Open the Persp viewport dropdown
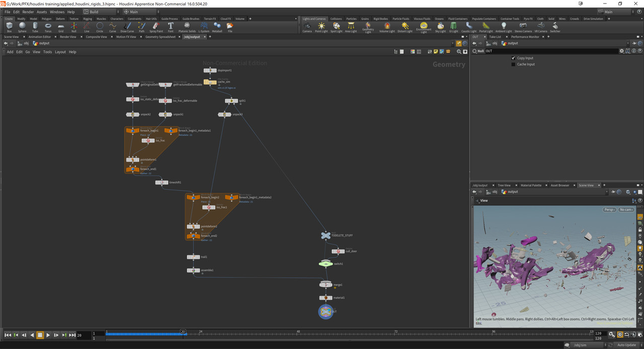644x349 pixels. point(609,210)
